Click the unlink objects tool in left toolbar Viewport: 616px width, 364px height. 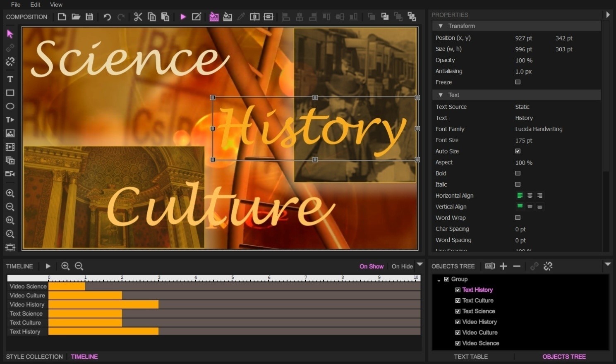(10, 62)
